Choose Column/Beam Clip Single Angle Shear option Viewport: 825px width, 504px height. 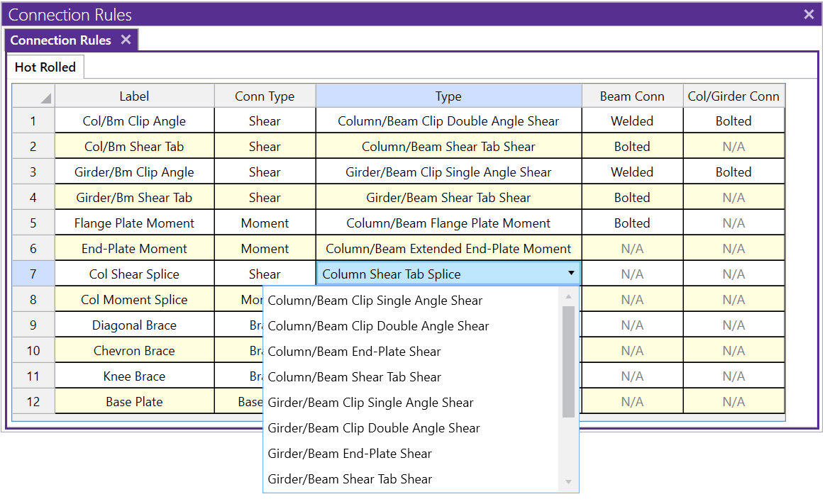[x=375, y=301]
